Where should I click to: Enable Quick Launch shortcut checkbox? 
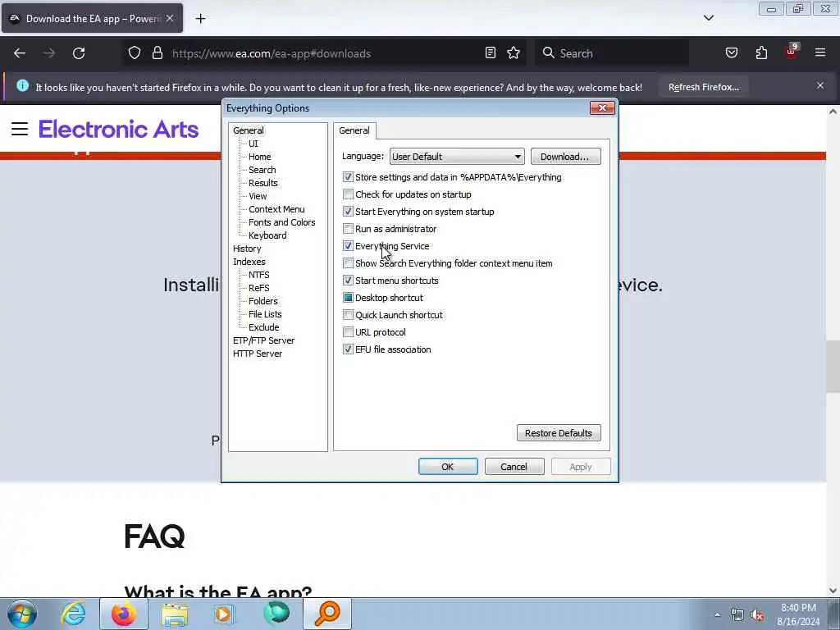coord(348,315)
